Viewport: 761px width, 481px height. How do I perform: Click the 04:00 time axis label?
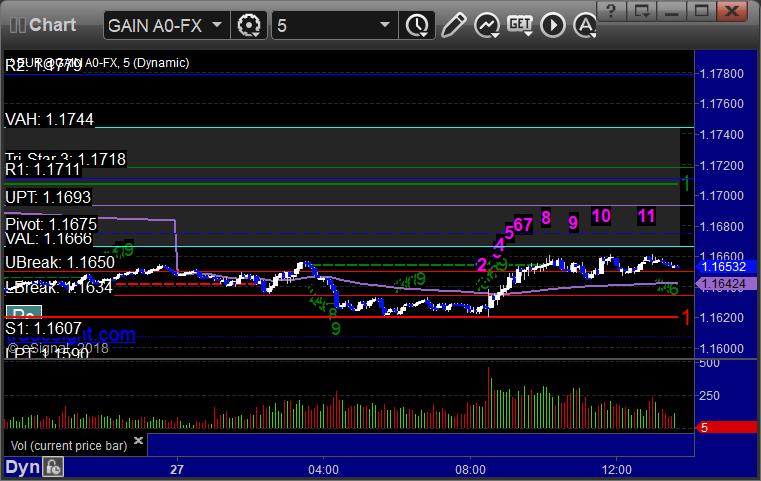coord(323,470)
